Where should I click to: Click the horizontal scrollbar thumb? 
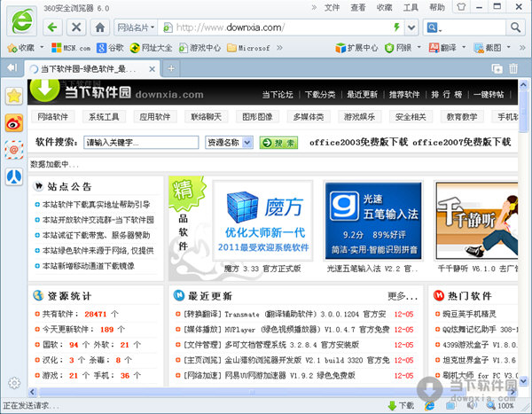(x=252, y=393)
